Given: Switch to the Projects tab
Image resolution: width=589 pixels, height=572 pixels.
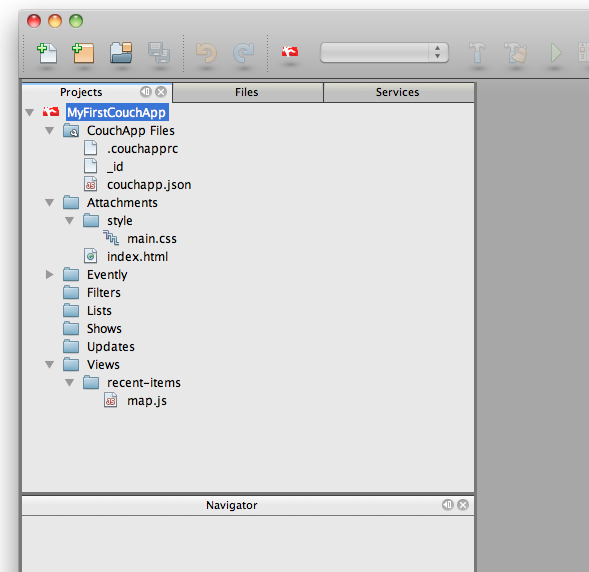Looking at the screenshot, I should point(81,92).
